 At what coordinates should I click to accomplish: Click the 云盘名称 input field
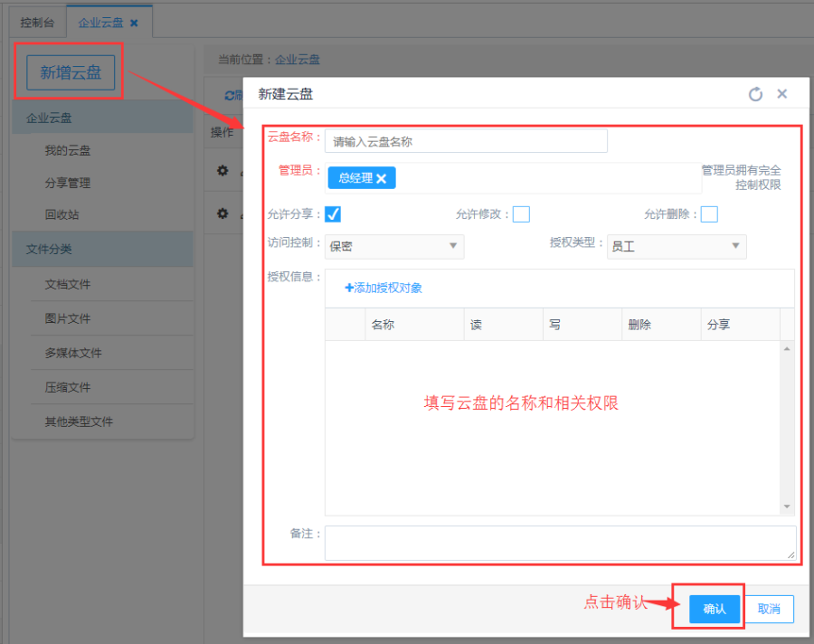point(466,142)
